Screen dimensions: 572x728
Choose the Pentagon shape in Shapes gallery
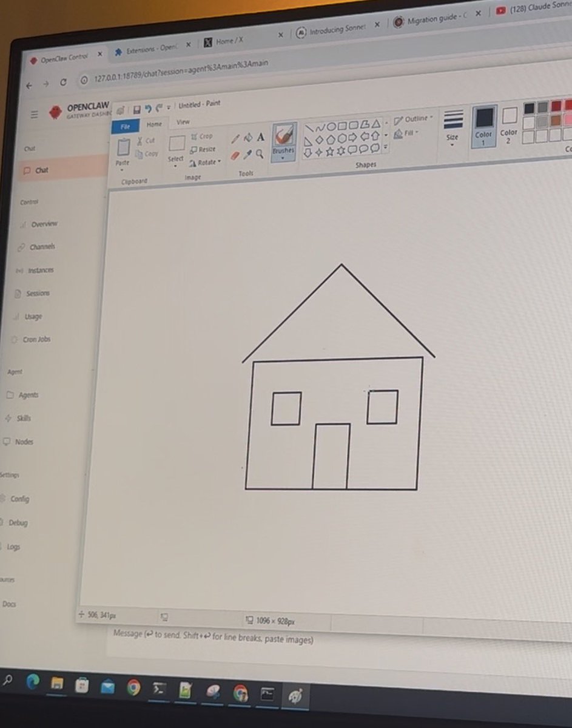pyautogui.click(x=331, y=140)
